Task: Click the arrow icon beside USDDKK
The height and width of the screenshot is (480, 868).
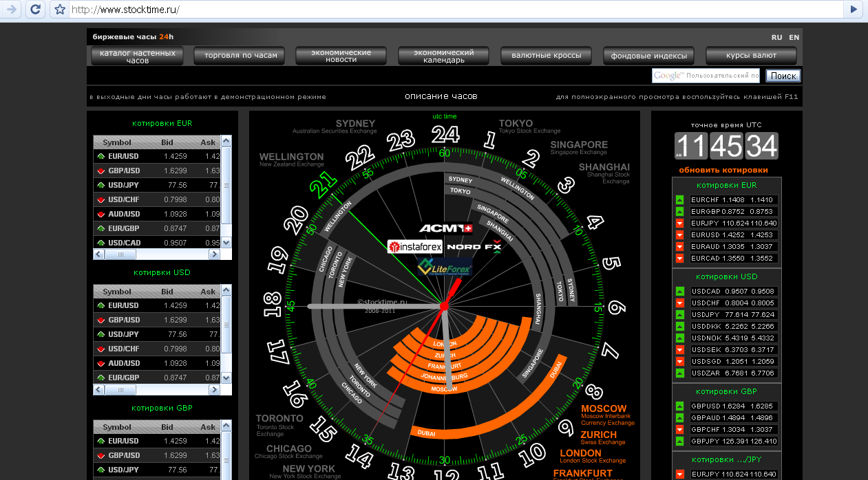Action: pyautogui.click(x=679, y=326)
